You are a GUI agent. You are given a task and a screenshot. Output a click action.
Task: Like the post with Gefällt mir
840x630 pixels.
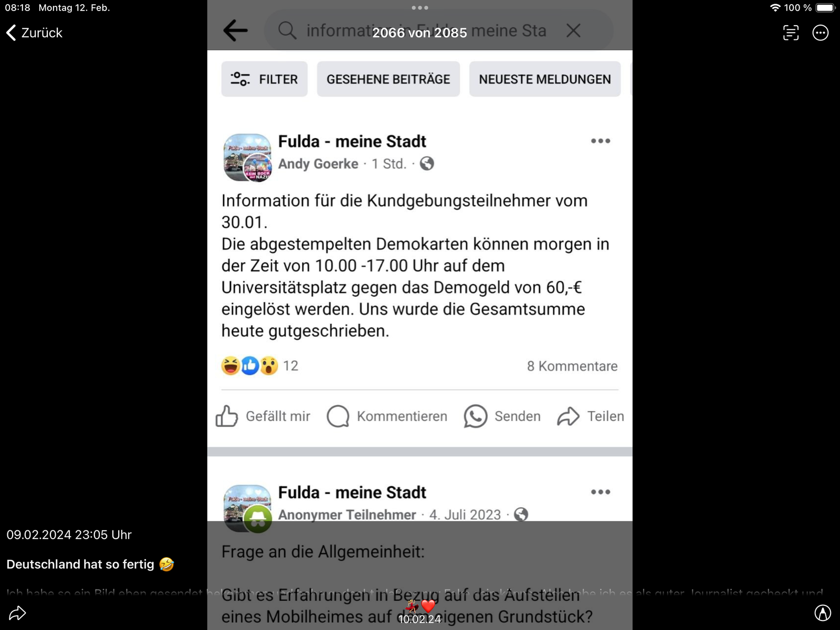tap(263, 416)
